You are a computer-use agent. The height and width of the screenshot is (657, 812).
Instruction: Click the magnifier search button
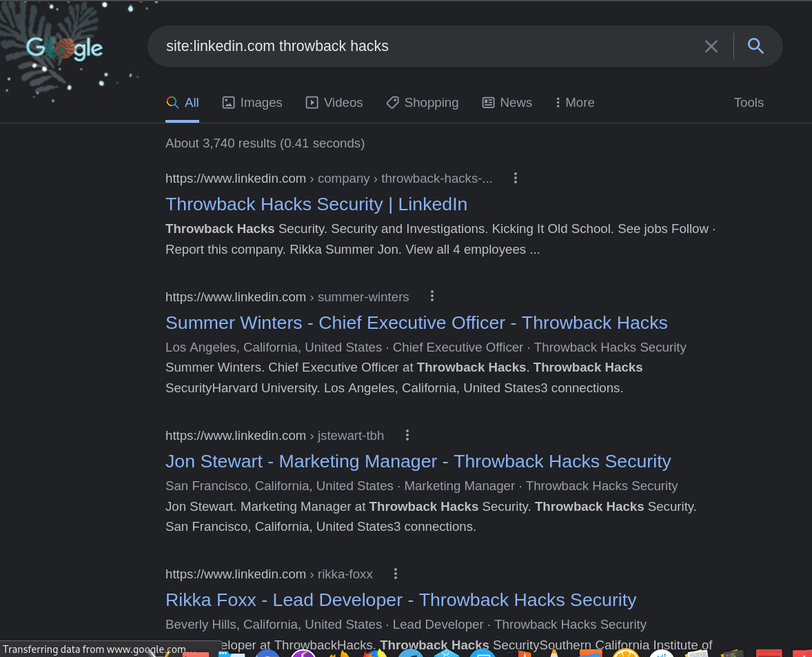point(755,46)
